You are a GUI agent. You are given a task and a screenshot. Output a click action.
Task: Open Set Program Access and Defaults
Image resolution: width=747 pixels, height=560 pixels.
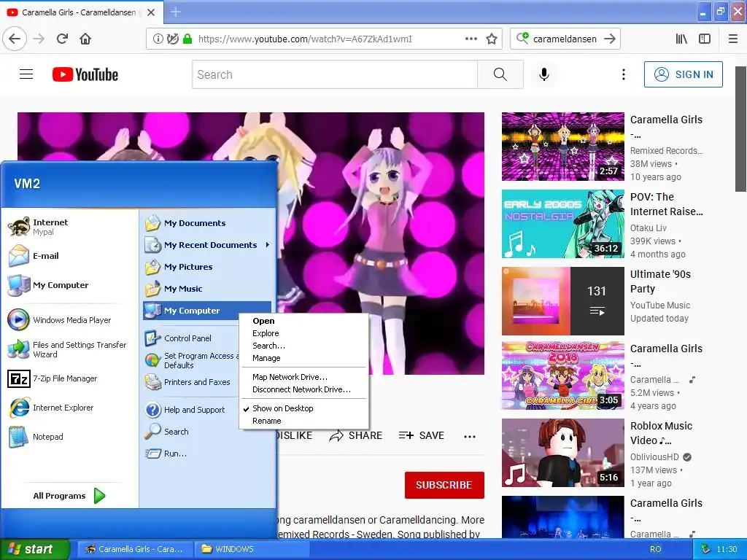pos(190,360)
